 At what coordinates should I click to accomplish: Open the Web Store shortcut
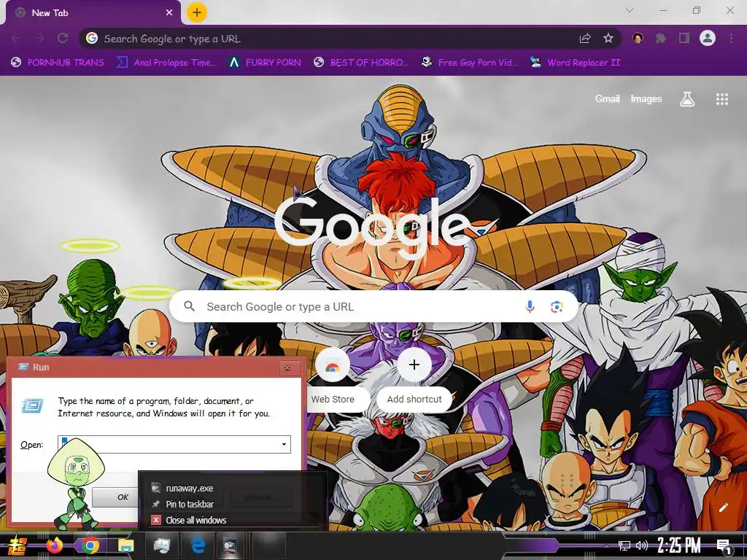click(333, 379)
